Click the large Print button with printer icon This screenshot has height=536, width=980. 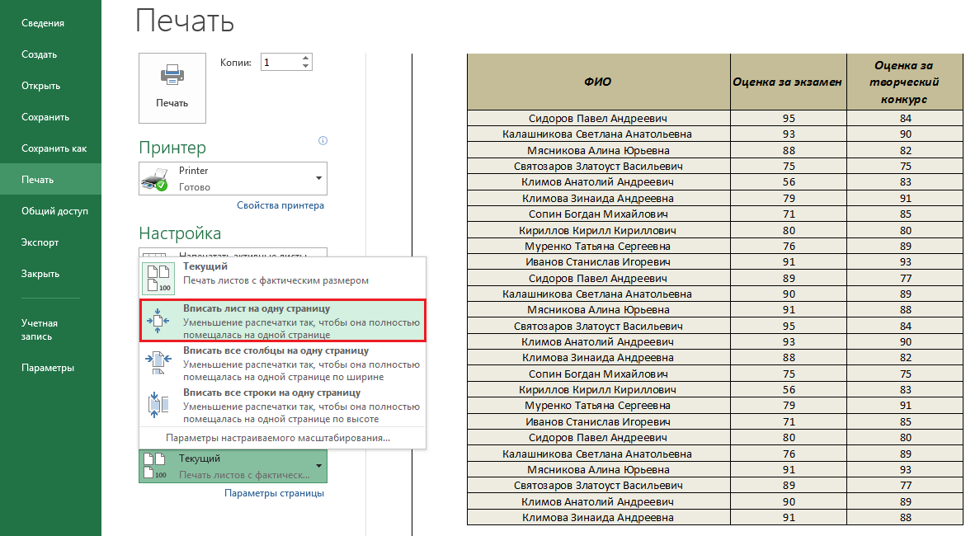click(172, 87)
